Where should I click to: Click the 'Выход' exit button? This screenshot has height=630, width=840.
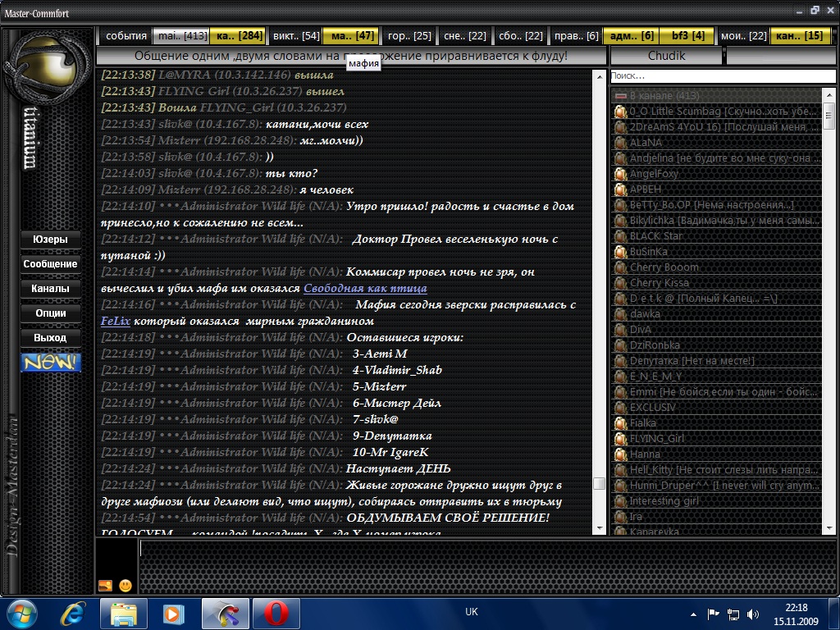[51, 337]
